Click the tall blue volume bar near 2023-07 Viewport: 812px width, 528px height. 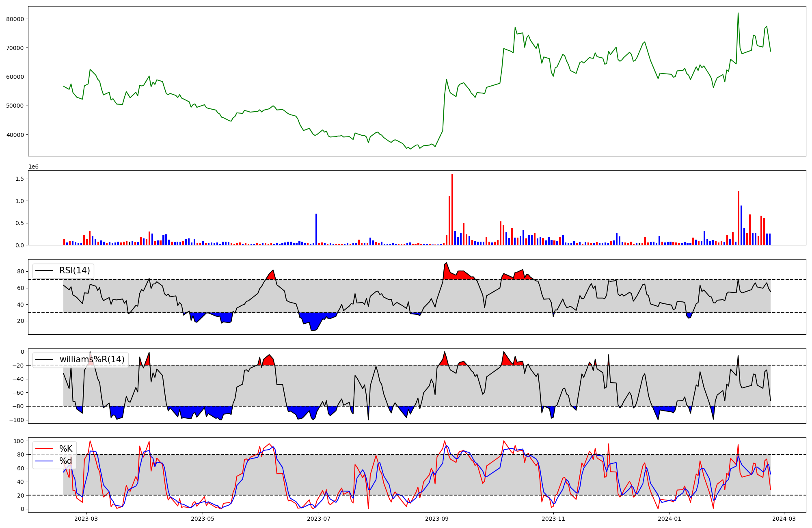pos(316,229)
